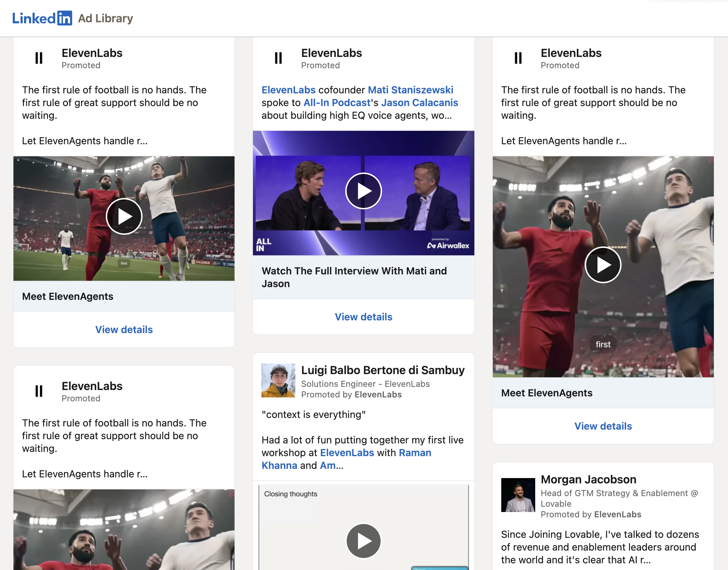728x570 pixels.
Task: Click 'Since Joining Lovable' post text
Action: [600, 547]
